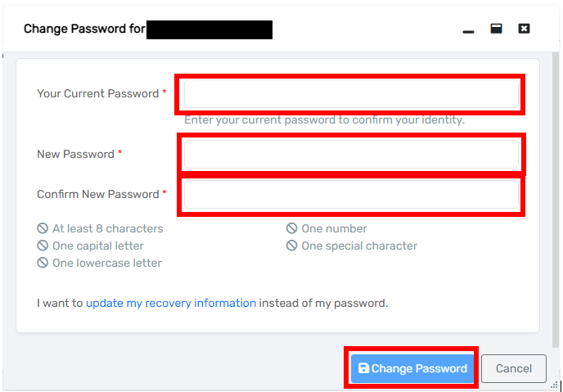This screenshot has width=563, height=392.
Task: Click the icon beside At least 8 characters
Action: pyautogui.click(x=43, y=229)
